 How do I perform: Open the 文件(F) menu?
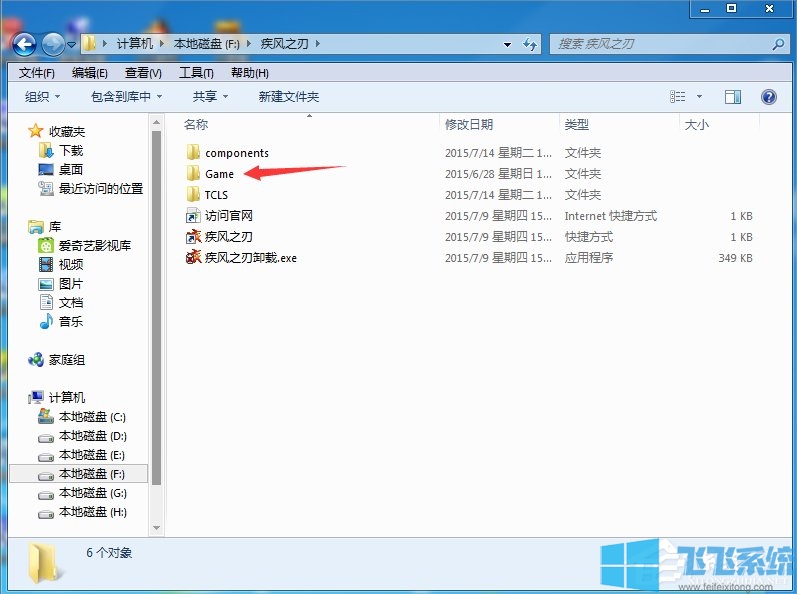(x=37, y=73)
